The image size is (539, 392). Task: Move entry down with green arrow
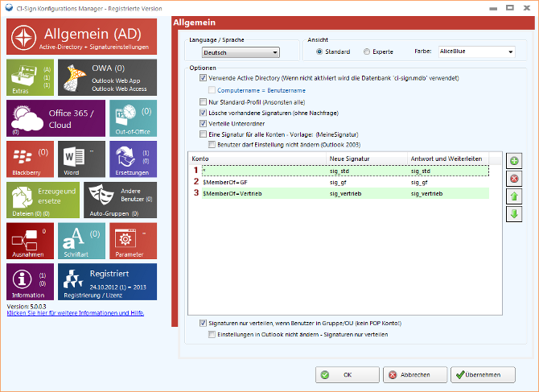point(514,213)
